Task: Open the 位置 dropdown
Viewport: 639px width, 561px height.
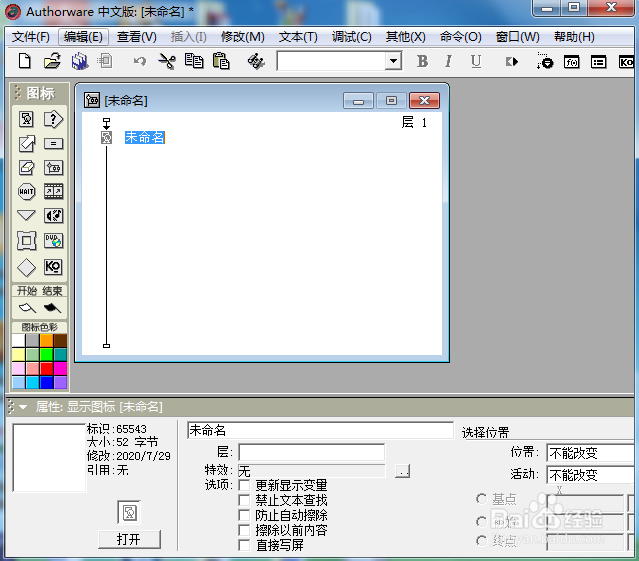Action: click(x=590, y=453)
